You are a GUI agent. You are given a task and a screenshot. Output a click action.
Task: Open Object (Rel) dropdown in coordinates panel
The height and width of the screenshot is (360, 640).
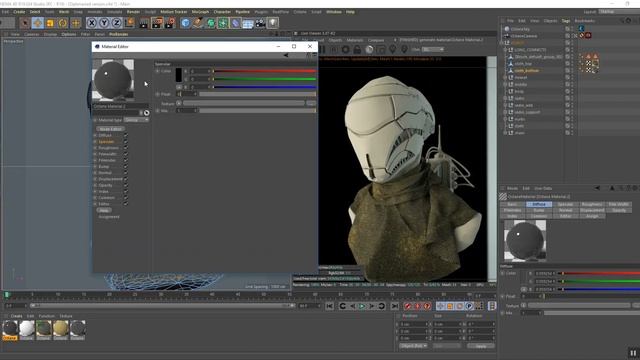[413, 346]
